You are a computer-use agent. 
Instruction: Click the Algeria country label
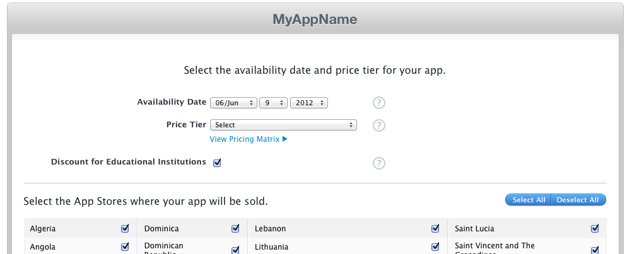pos(43,229)
